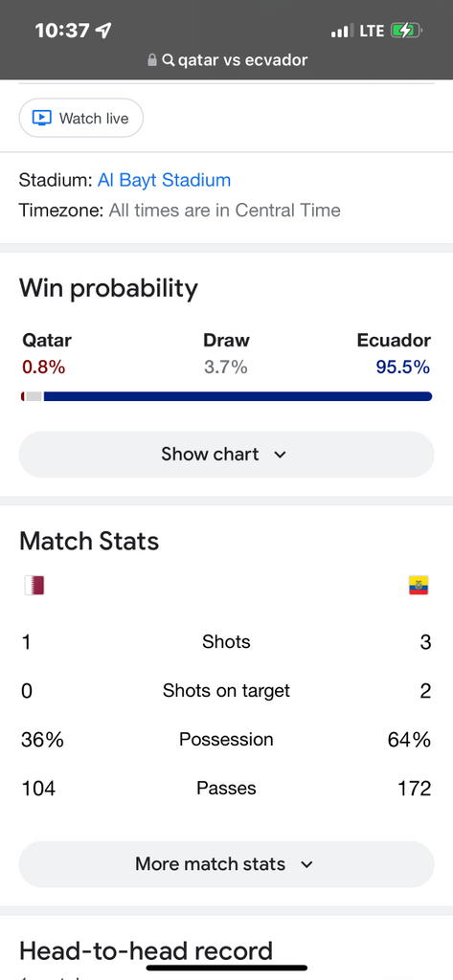The width and height of the screenshot is (453, 980).
Task: Tap the chevron beside Show chart
Action: point(281,455)
